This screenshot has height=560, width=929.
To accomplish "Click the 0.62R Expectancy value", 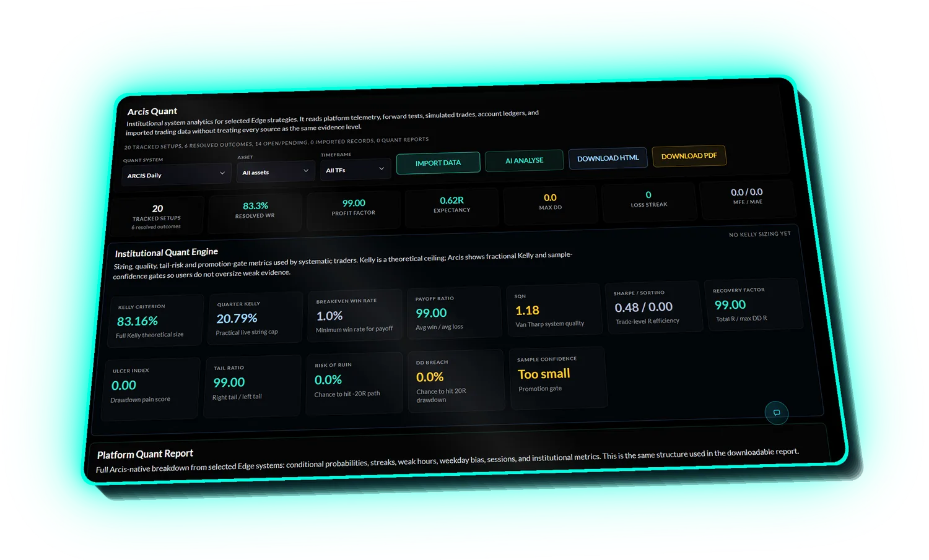I will pos(452,200).
